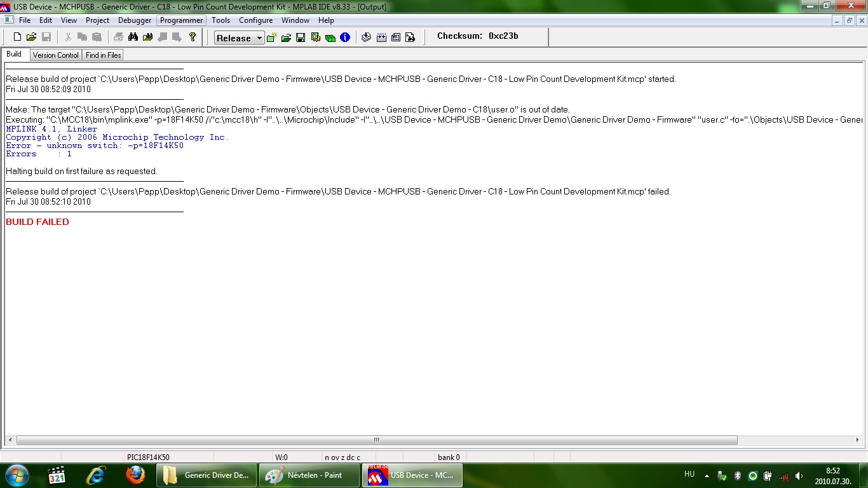Click the USB Device MPLAB taskbar button
The height and width of the screenshot is (488, 868).
tap(412, 475)
